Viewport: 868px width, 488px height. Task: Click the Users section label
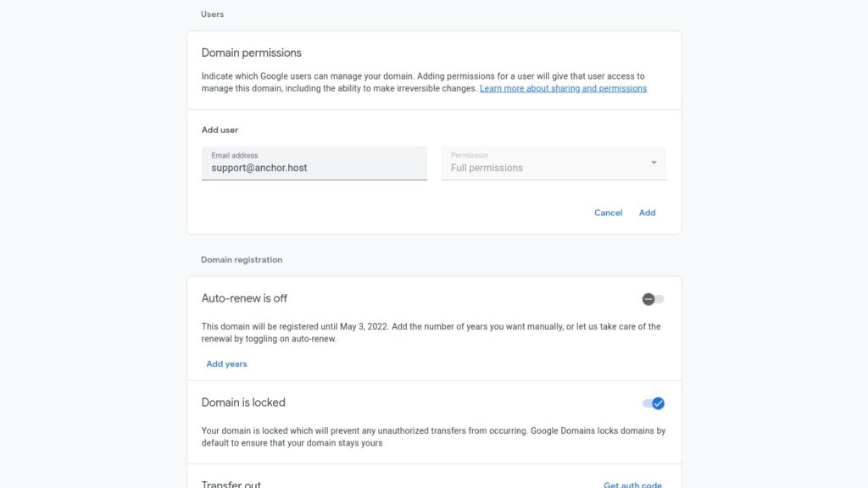212,14
